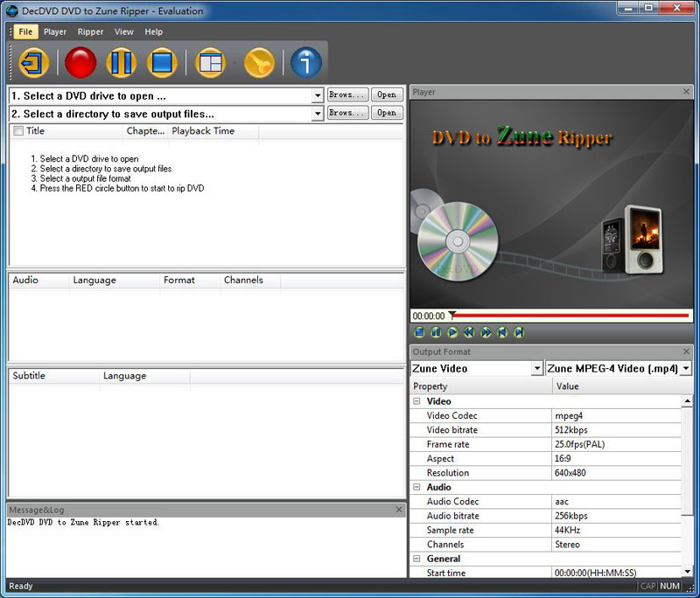
Task: Check the Title column checkbox
Action: click(x=18, y=131)
